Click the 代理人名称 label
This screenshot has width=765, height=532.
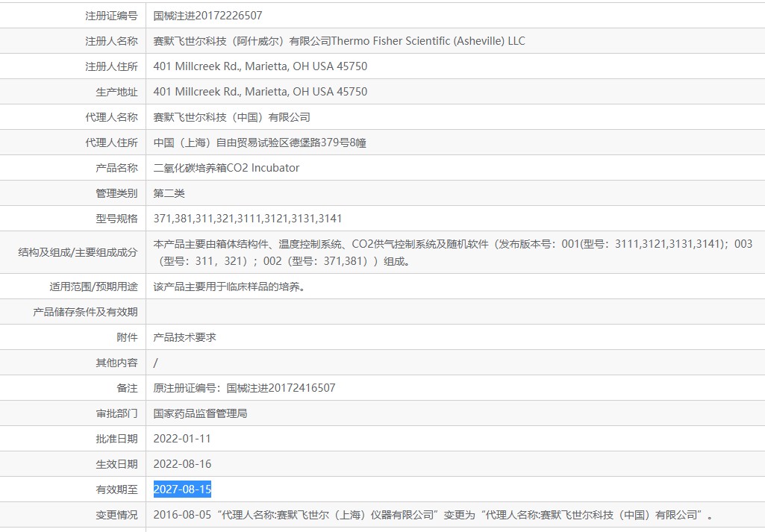tap(112, 117)
